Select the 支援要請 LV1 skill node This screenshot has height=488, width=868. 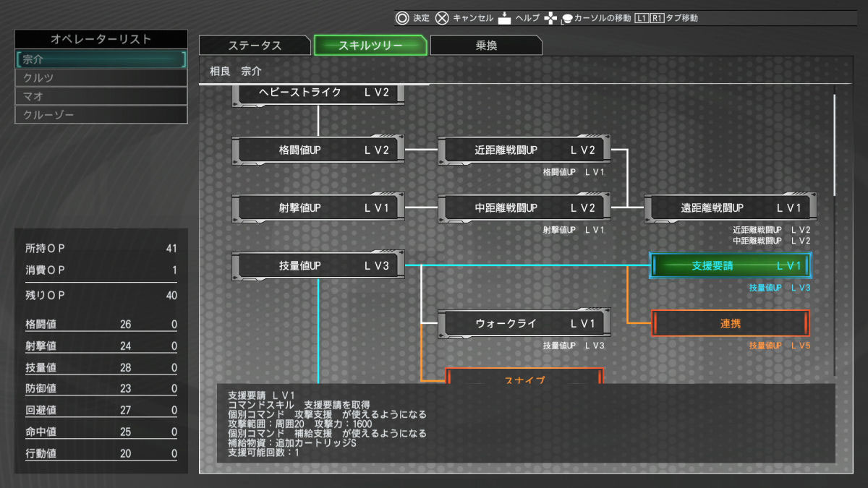tap(731, 266)
